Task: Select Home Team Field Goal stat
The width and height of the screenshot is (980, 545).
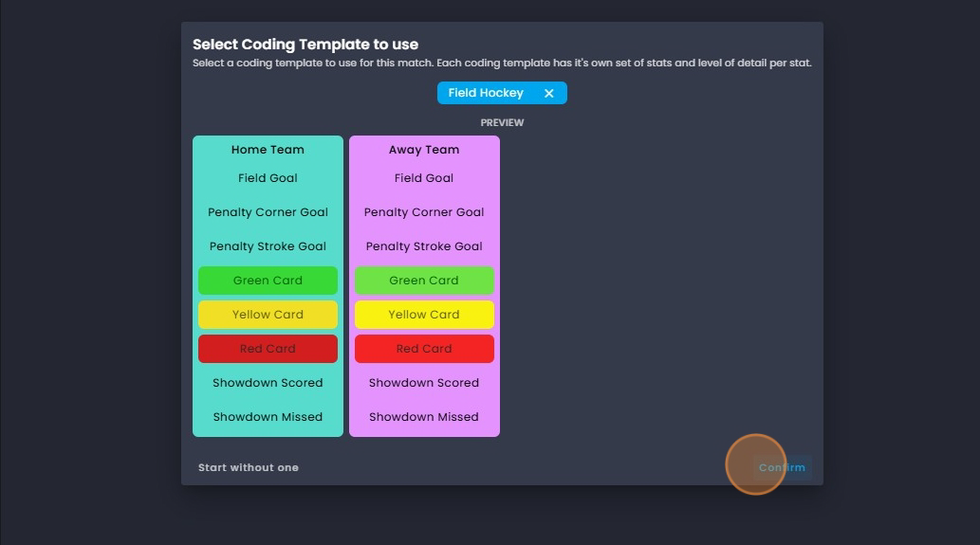Action: click(268, 178)
